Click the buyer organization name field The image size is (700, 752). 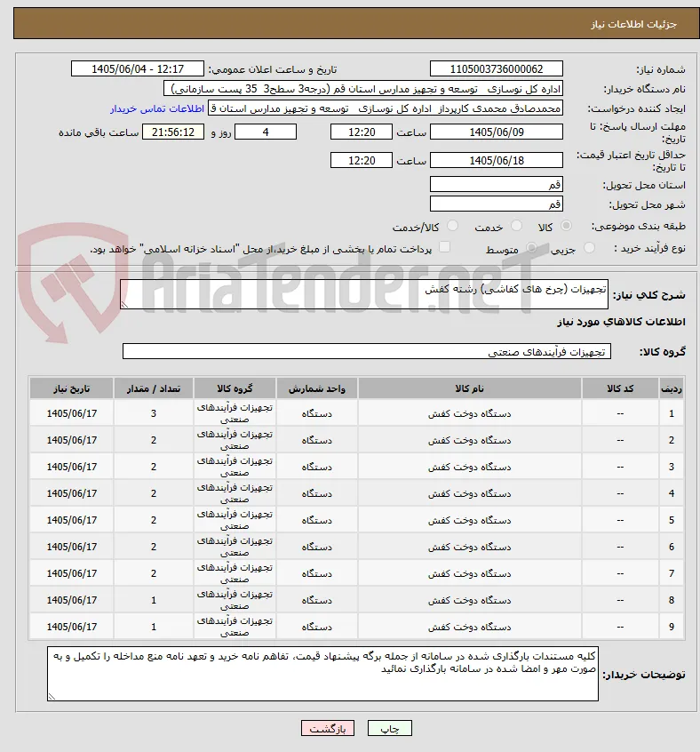363,89
